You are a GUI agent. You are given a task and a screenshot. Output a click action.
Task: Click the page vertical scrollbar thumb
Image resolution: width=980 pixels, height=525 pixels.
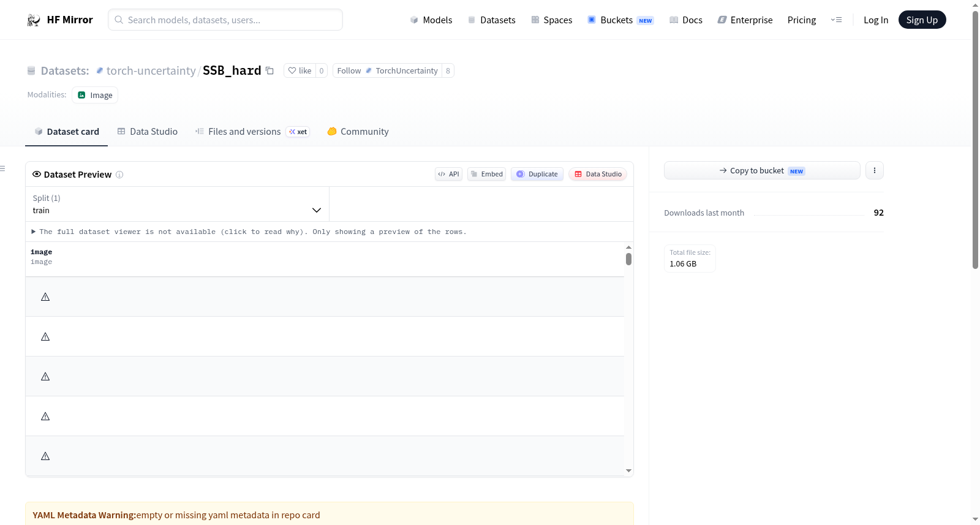click(976, 140)
